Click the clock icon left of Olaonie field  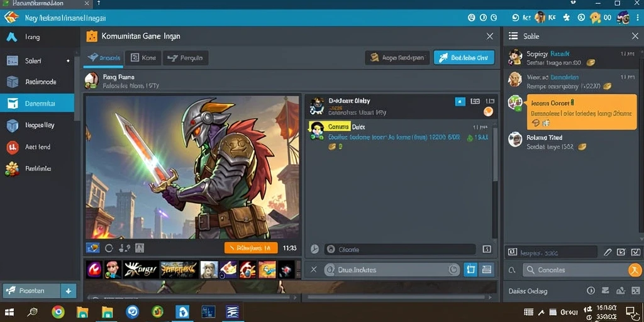(314, 249)
